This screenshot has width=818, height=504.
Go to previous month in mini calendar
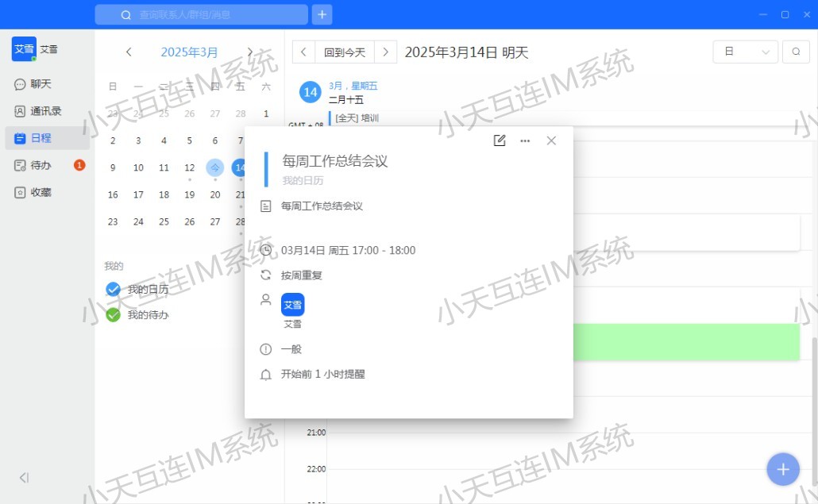click(129, 52)
